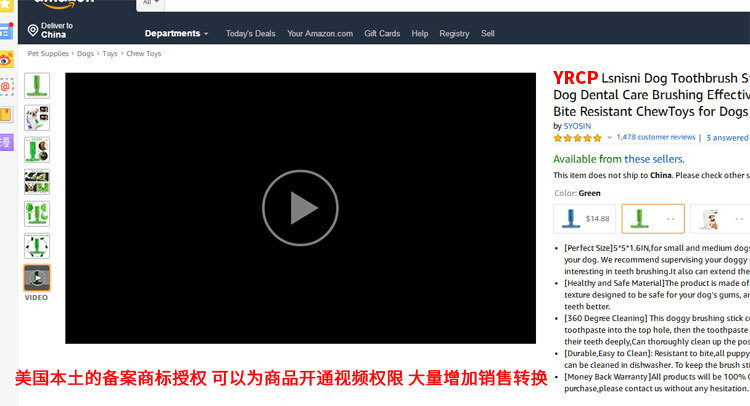
Task: Open Gift Cards page
Action: (382, 33)
